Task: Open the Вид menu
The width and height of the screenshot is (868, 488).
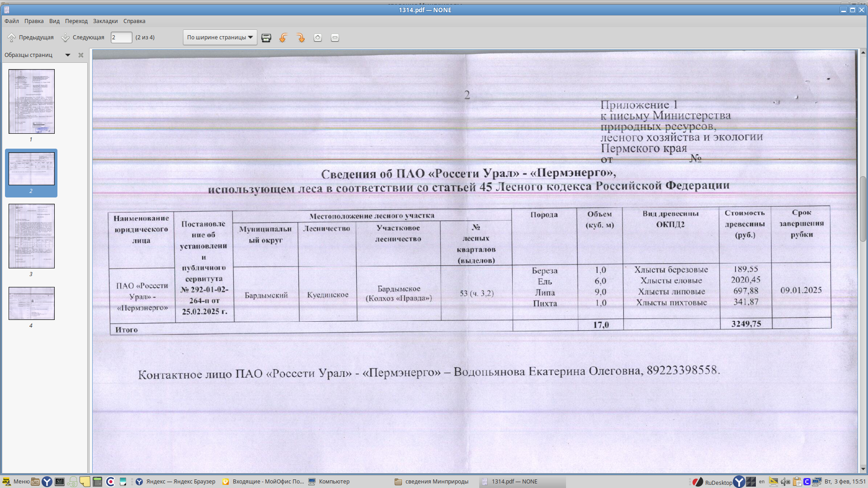Action: 54,21
